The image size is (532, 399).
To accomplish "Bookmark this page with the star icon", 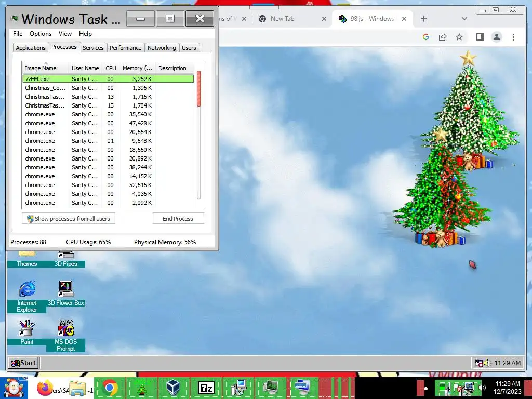I will pyautogui.click(x=459, y=37).
